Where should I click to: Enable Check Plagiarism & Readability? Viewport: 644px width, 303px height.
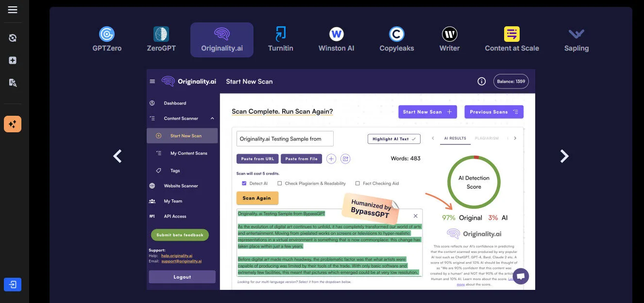pos(280,183)
